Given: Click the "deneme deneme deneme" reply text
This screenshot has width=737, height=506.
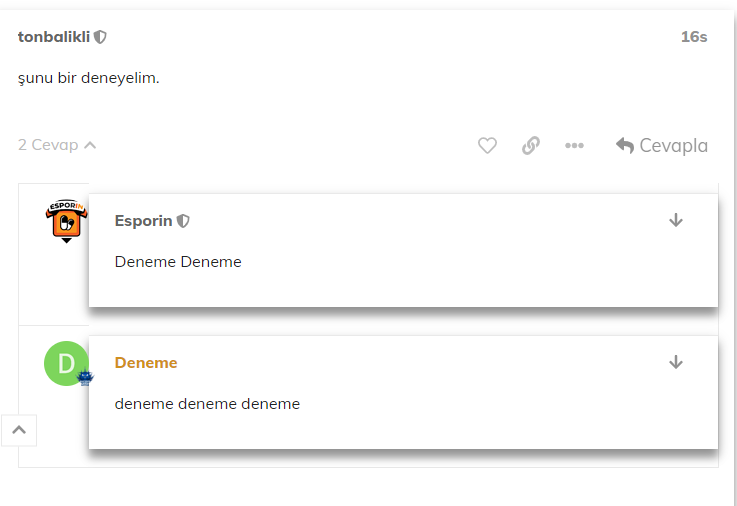Looking at the screenshot, I should [207, 404].
